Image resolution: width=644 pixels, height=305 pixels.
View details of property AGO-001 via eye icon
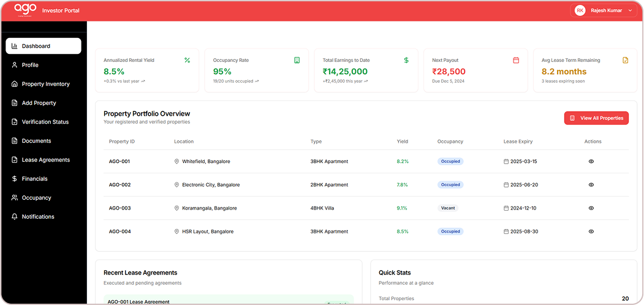point(591,162)
